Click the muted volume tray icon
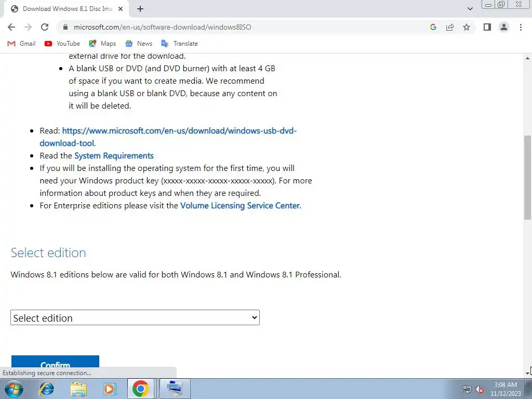The image size is (532, 399). 480,390
